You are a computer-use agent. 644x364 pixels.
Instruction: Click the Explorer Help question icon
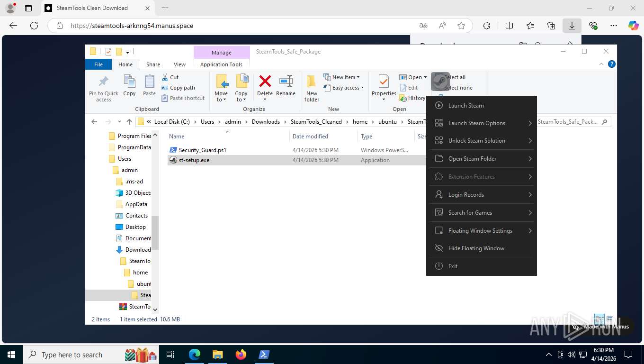(611, 64)
